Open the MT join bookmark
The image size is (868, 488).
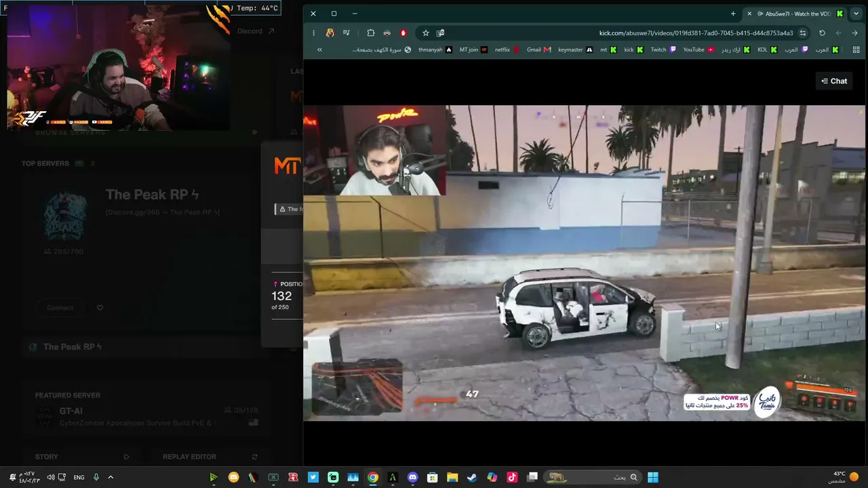(x=473, y=49)
